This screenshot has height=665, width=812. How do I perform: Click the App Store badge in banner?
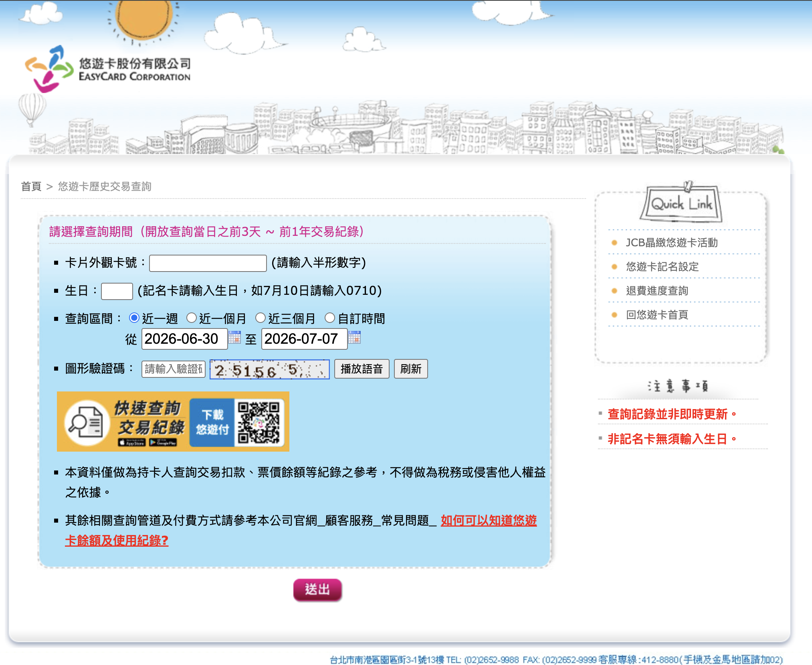[x=131, y=443]
